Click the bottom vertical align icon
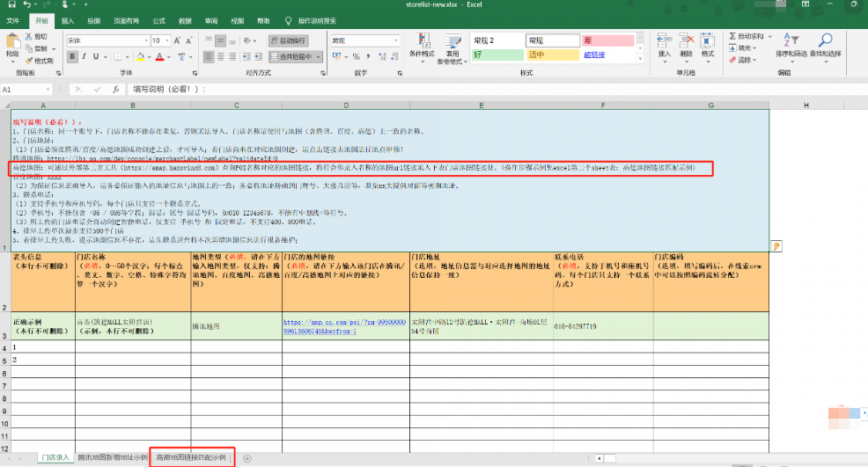868x467 pixels. pyautogui.click(x=232, y=40)
